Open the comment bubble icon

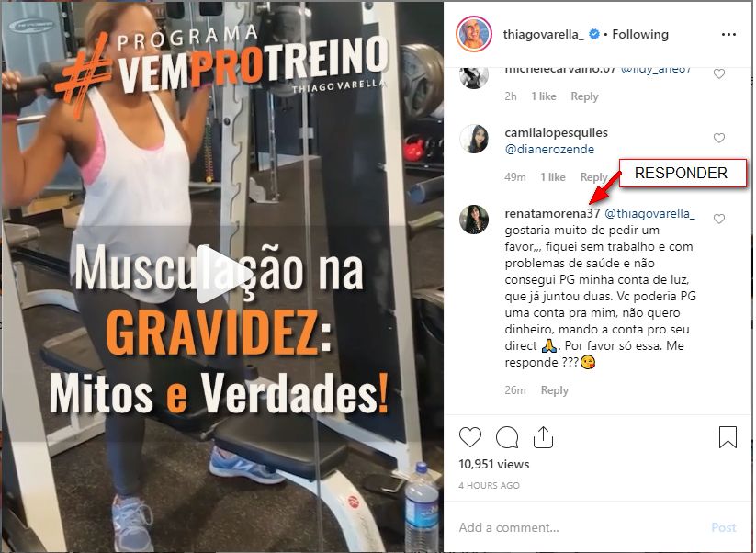[507, 437]
